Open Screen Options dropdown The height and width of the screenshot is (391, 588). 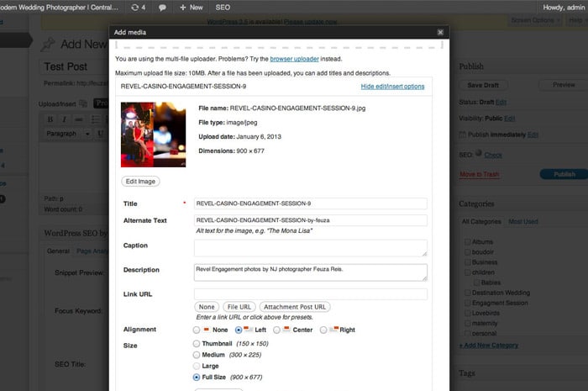[535, 20]
